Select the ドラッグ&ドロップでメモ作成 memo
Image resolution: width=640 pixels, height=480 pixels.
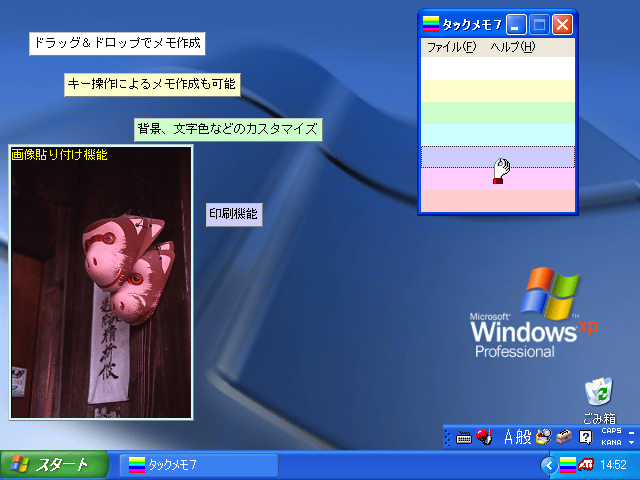tap(117, 44)
